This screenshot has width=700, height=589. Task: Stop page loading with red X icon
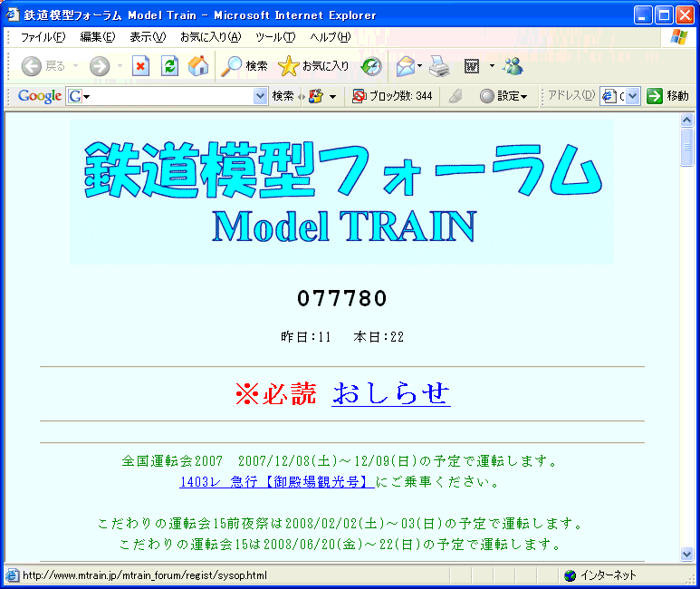click(140, 66)
